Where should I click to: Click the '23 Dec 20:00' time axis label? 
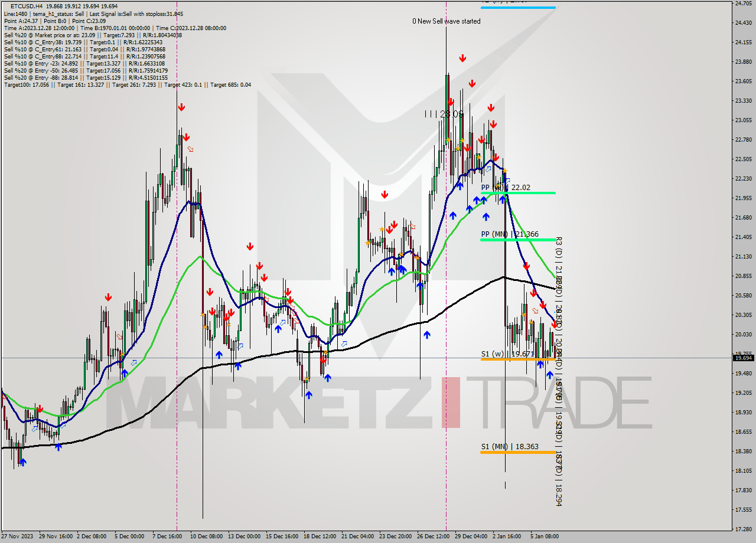[x=395, y=537]
